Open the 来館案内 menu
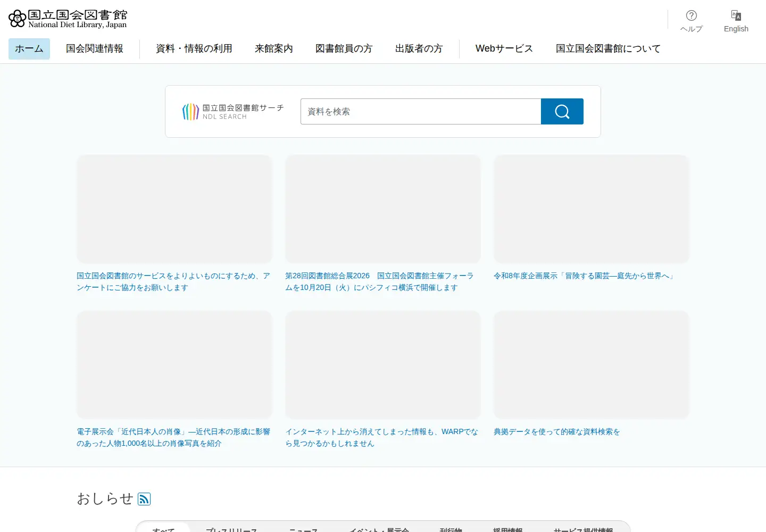Image resolution: width=766 pixels, height=532 pixels. (x=274, y=49)
